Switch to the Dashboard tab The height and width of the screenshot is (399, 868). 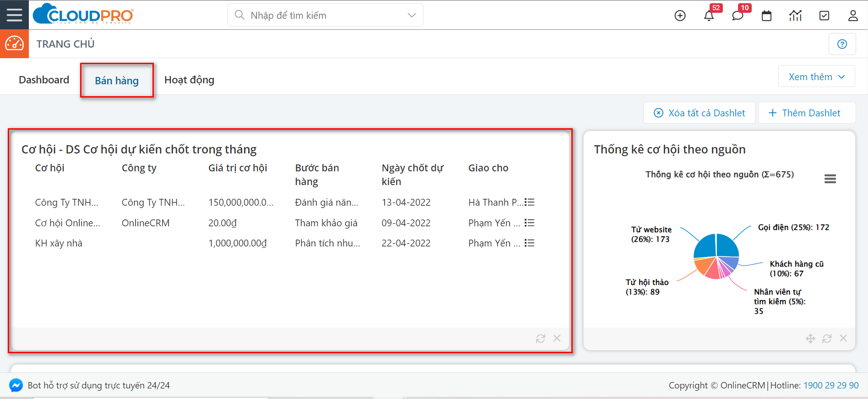click(x=44, y=80)
